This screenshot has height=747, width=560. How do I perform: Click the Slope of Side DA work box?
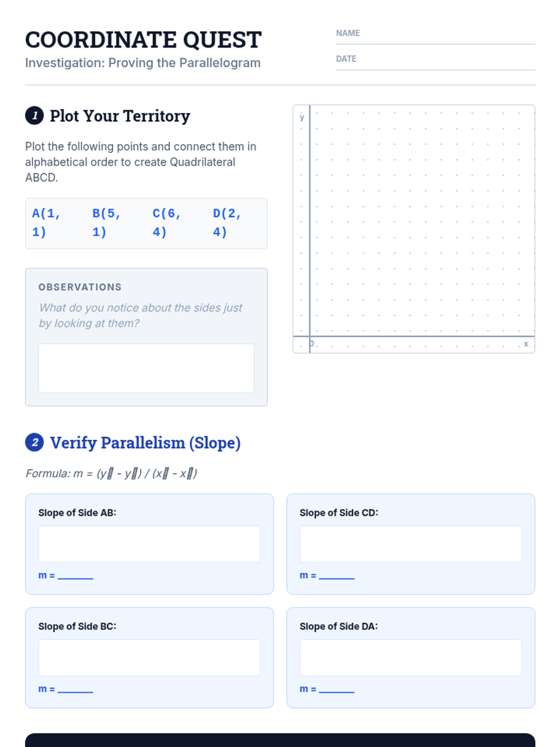(x=411, y=657)
